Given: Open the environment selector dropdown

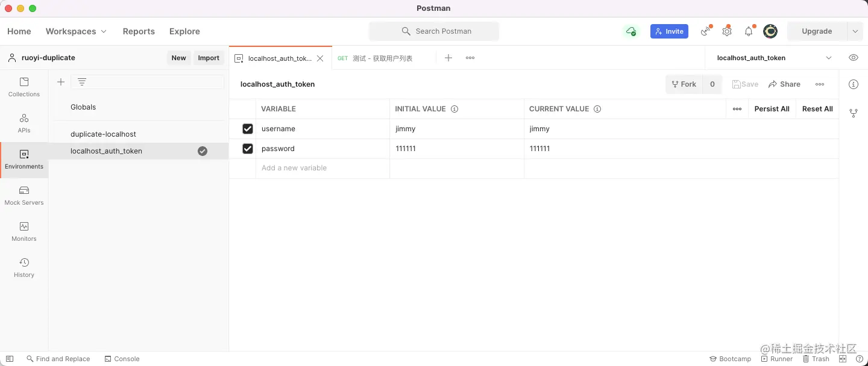Looking at the screenshot, I should (x=774, y=58).
